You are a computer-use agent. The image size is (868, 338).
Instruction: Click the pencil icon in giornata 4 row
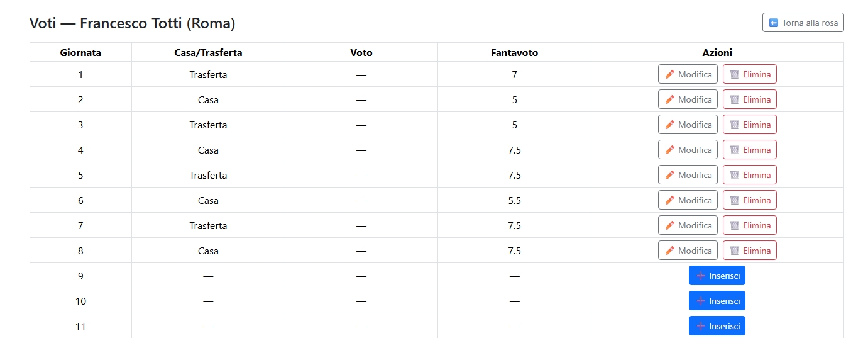click(669, 150)
